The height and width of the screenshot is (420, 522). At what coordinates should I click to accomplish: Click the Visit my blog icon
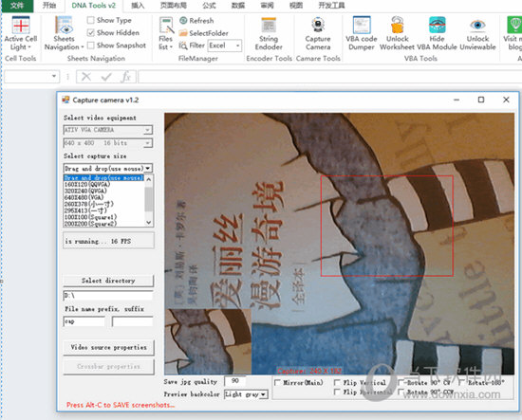[x=514, y=25]
